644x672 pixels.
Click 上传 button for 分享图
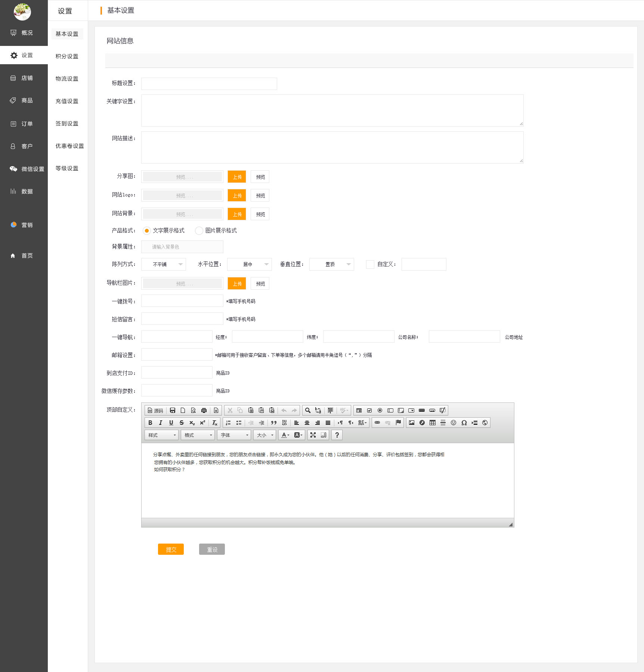pyautogui.click(x=237, y=177)
